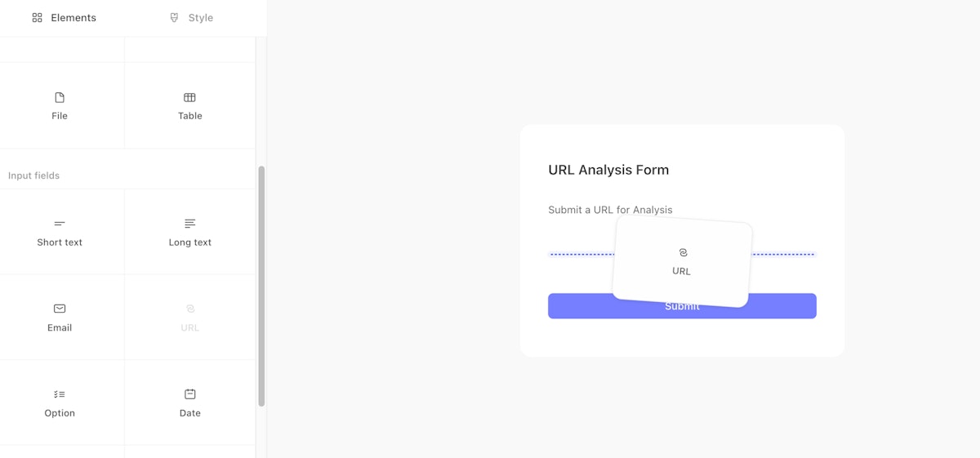Viewport: 980px width, 458px height.
Task: Click the "URL" label on the floating card
Action: [x=681, y=271]
